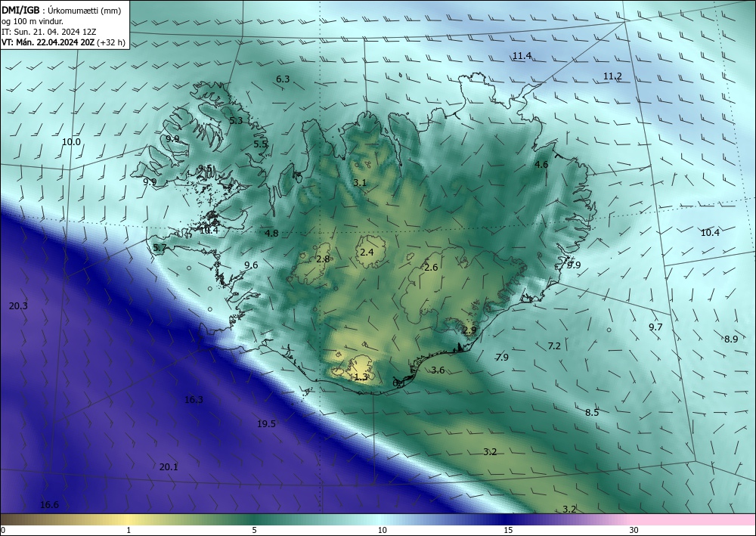The width and height of the screenshot is (756, 536).
Task: Click the 5.5 map value
Action: [260, 144]
